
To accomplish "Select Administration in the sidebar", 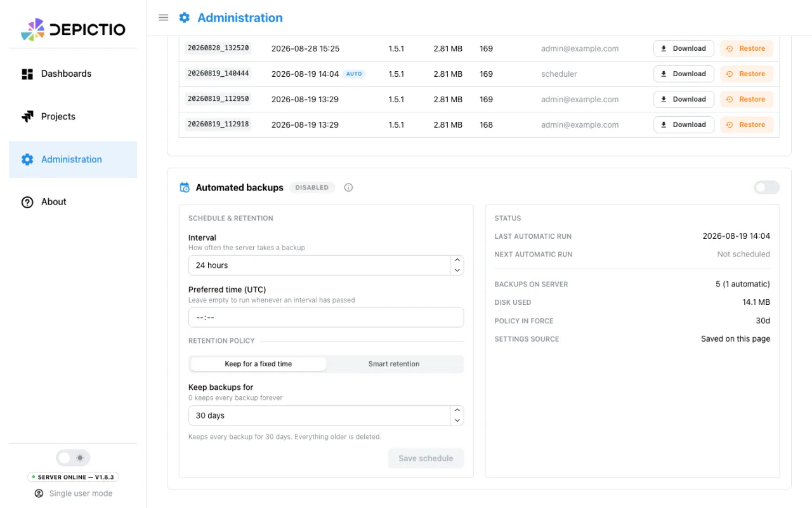I will (73, 159).
